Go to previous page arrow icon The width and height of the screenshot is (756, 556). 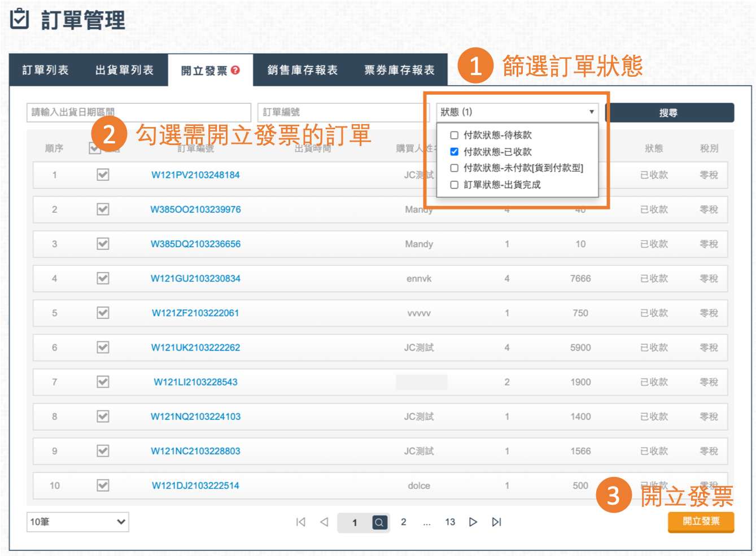click(324, 522)
